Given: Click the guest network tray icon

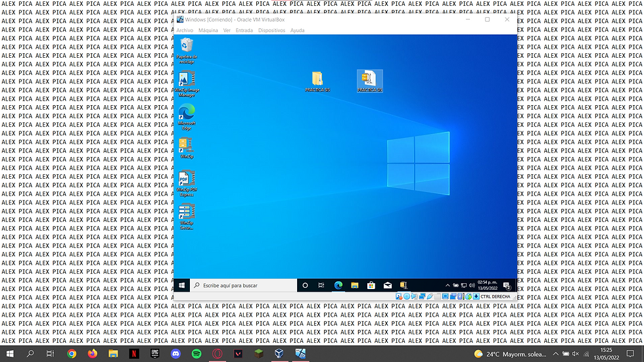Looking at the screenshot, I should coord(464,285).
